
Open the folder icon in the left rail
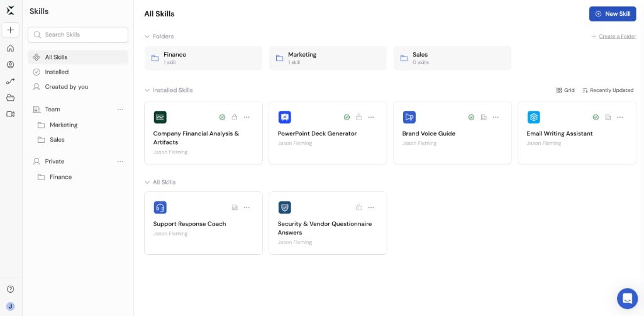click(11, 98)
